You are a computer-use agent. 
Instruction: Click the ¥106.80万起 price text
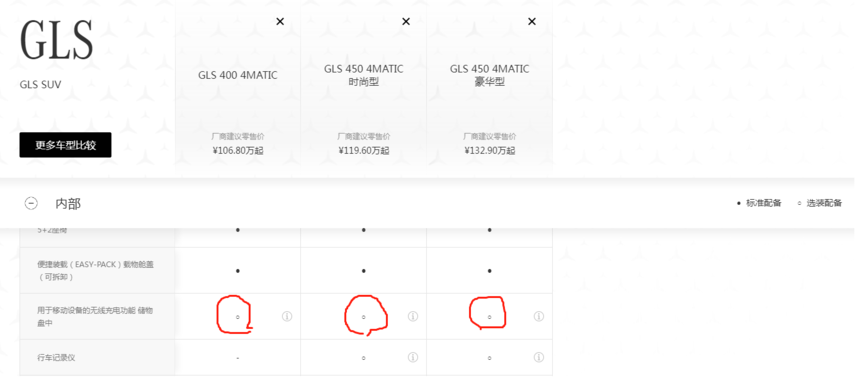point(237,150)
